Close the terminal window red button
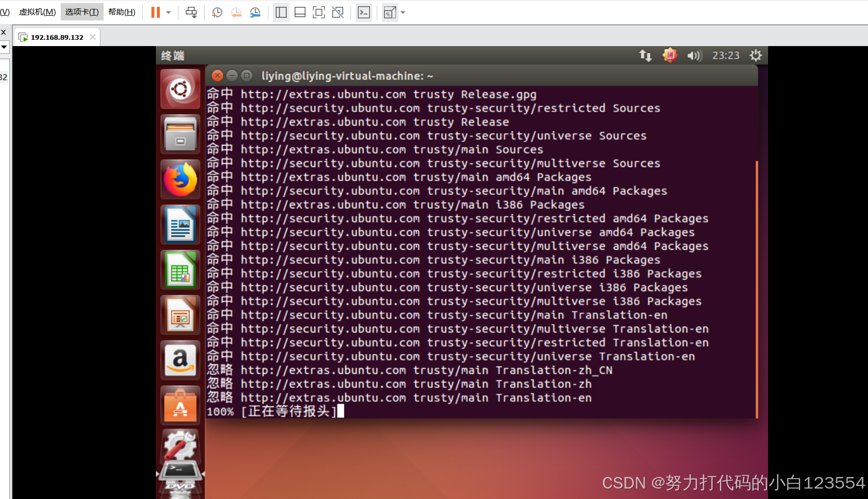Image resolution: width=868 pixels, height=499 pixels. (x=218, y=76)
